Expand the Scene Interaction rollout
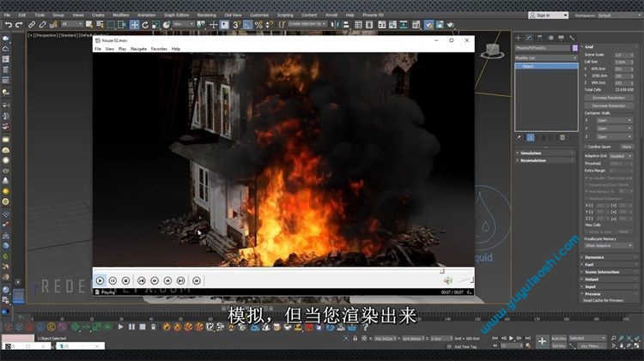The width and height of the screenshot is (644, 361). click(610, 272)
